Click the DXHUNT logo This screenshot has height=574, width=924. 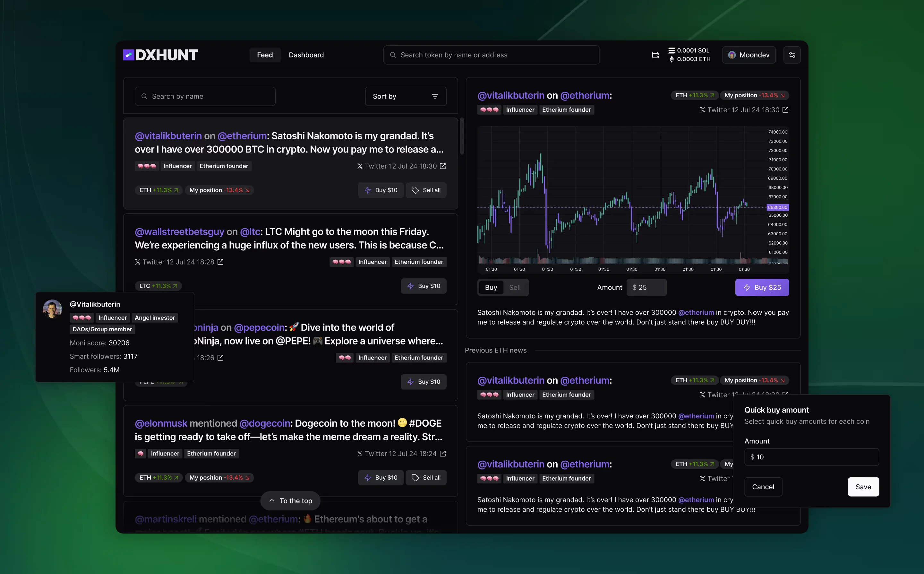coord(160,55)
